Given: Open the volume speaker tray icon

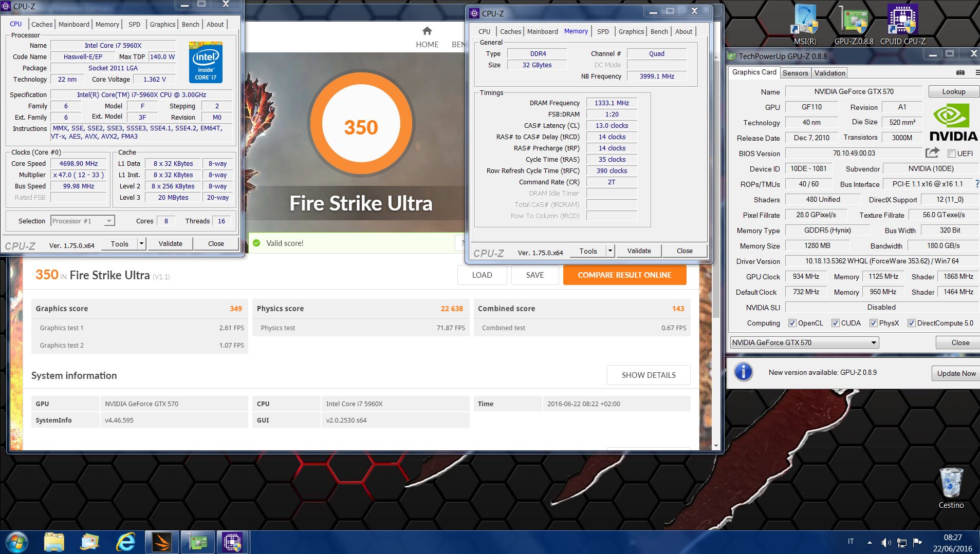Looking at the screenshot, I should tap(886, 542).
